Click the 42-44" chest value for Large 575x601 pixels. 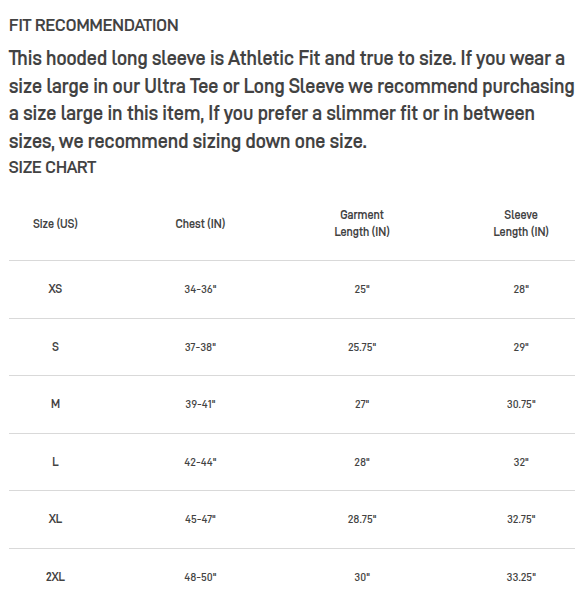coord(200,462)
